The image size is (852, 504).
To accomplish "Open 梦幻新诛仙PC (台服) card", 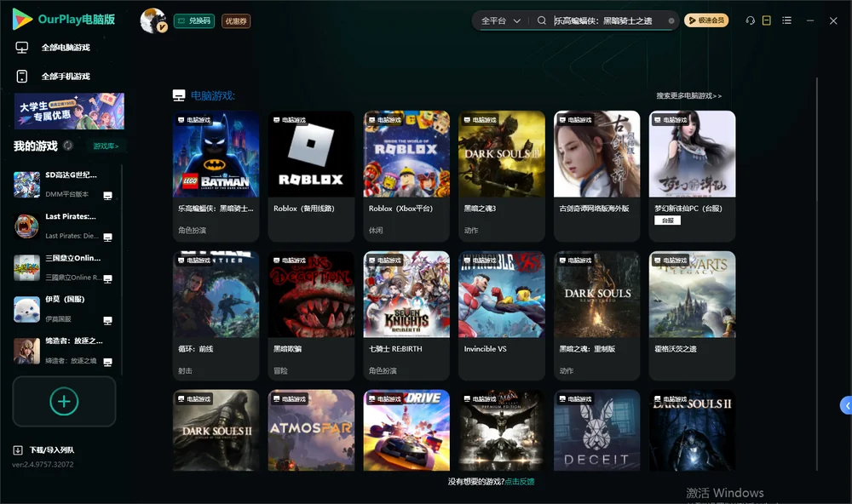I will [692, 176].
